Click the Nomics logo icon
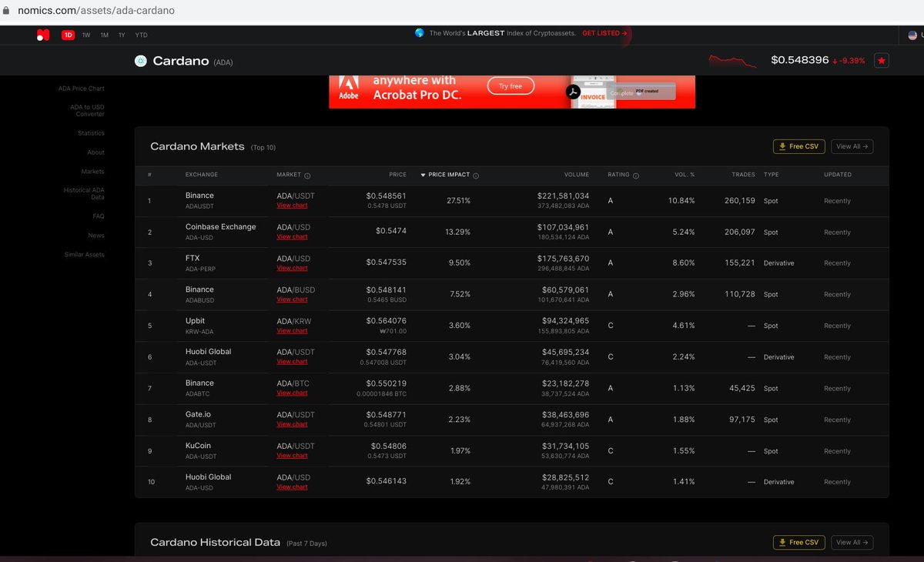924x562 pixels. click(43, 35)
